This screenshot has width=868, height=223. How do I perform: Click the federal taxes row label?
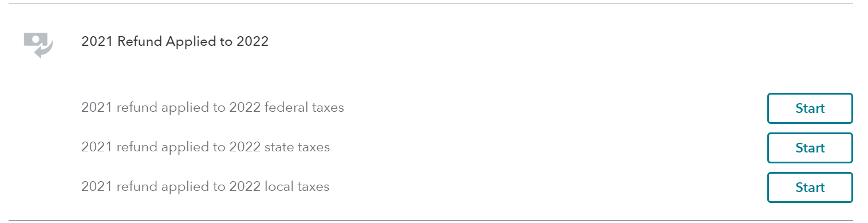(212, 108)
